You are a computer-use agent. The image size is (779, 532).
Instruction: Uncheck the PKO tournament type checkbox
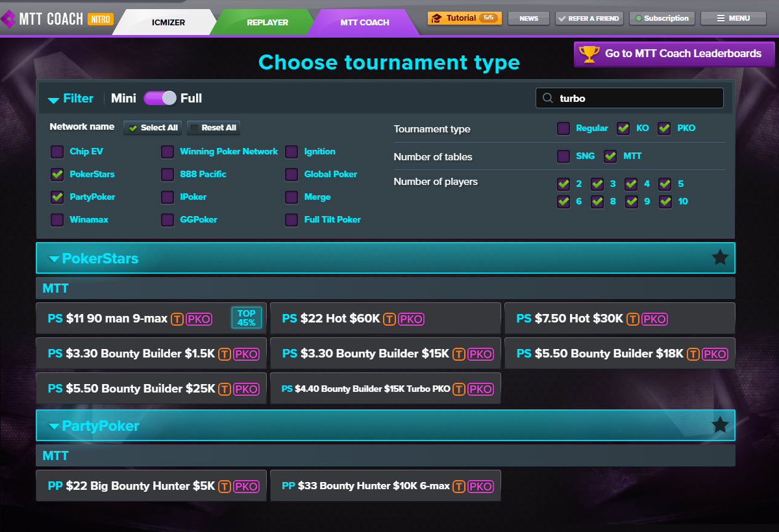664,128
